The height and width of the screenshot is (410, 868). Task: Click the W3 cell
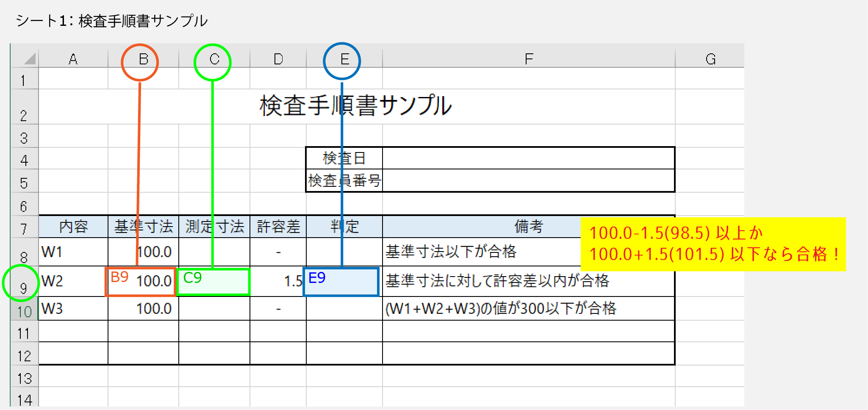[73, 308]
